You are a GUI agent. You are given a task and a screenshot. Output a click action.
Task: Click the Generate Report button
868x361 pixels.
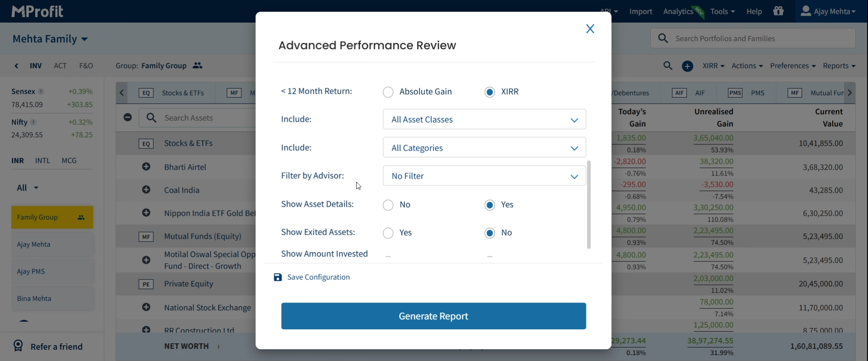coord(434,316)
